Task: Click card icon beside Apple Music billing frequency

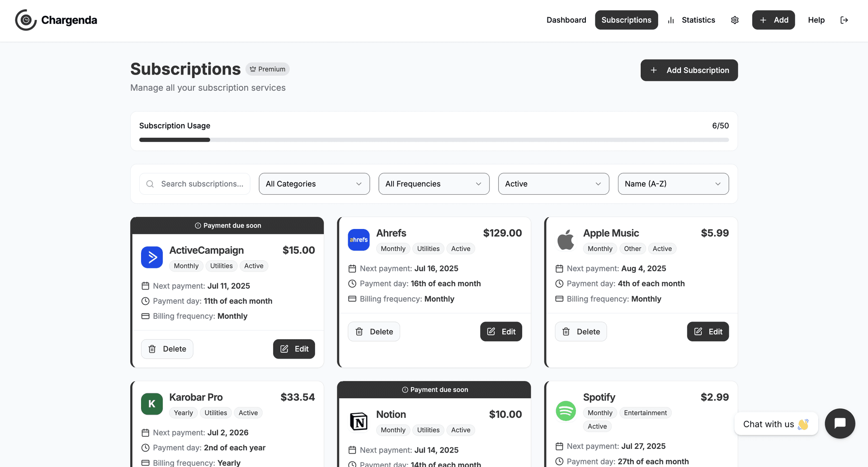Action: pos(559,299)
